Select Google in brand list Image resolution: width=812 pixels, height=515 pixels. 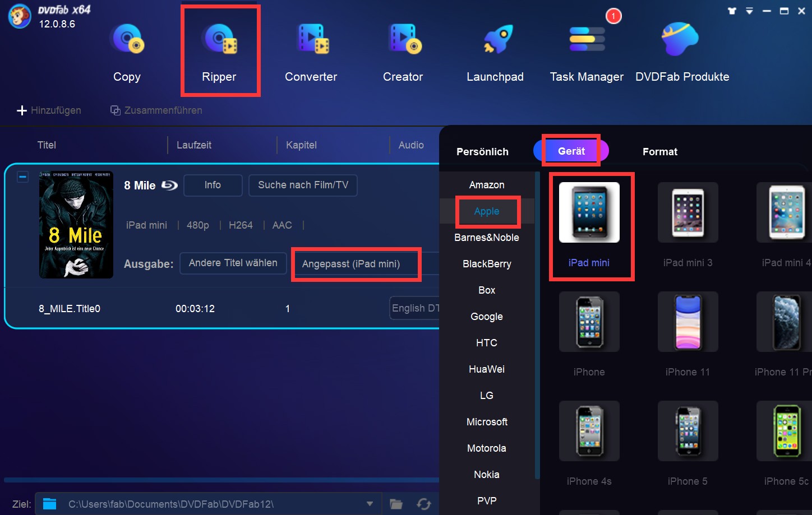[x=487, y=317]
